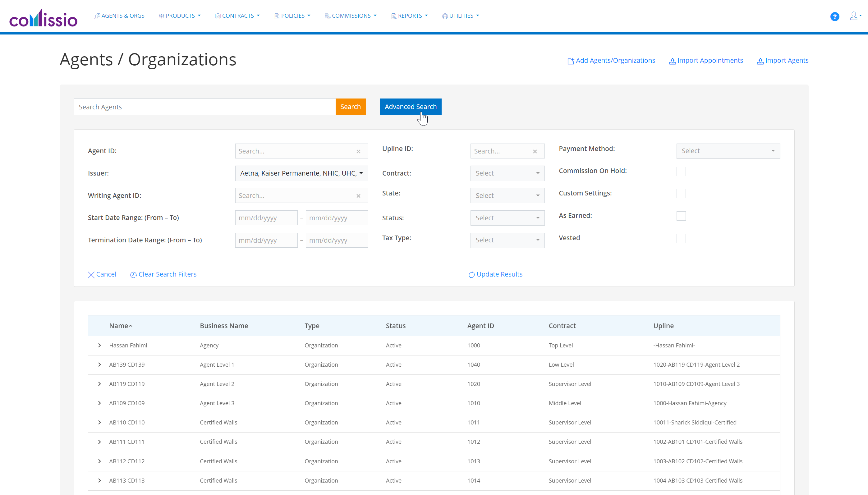Click the Cancel X icon
Image resolution: width=868 pixels, height=495 pixels.
click(91, 275)
